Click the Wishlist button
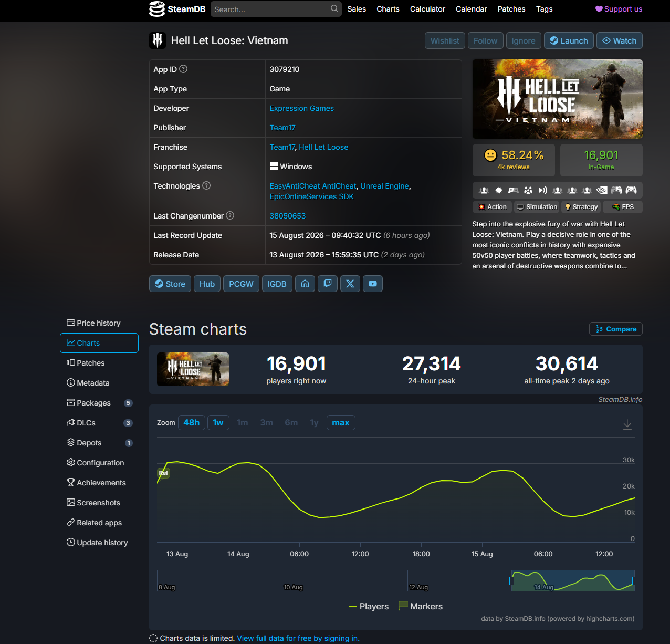This screenshot has width=670, height=644. pyautogui.click(x=445, y=40)
